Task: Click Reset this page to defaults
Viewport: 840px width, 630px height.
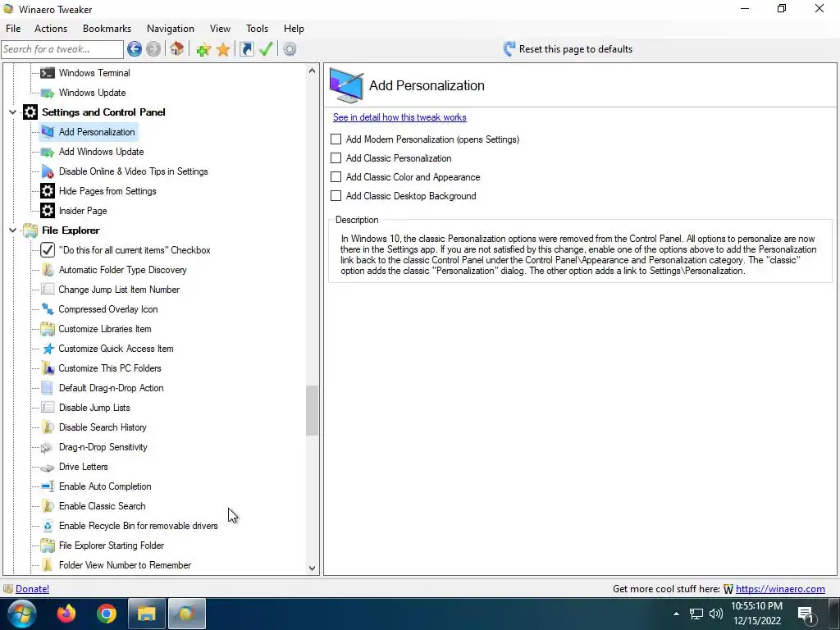Action: [x=568, y=49]
